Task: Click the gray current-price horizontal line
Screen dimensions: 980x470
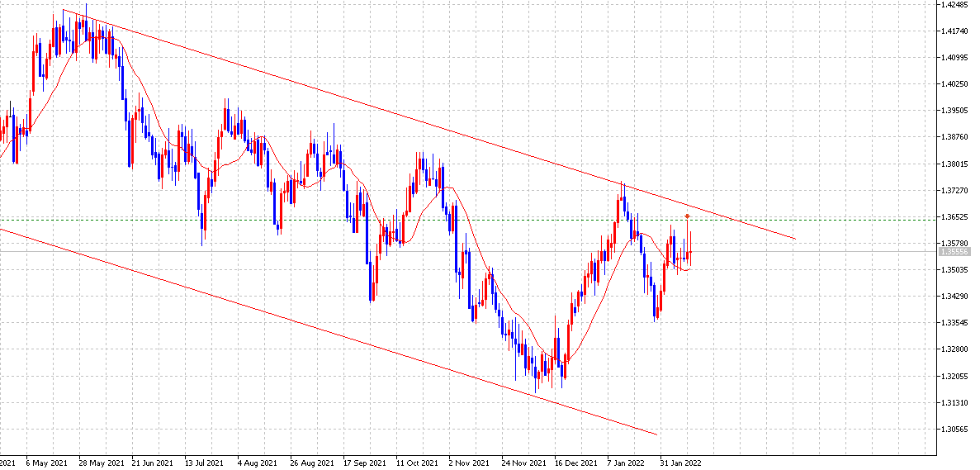Action: pos(467,252)
